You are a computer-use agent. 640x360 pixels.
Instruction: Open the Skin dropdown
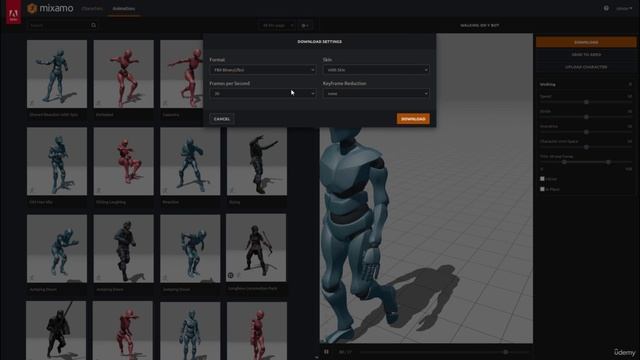click(376, 70)
